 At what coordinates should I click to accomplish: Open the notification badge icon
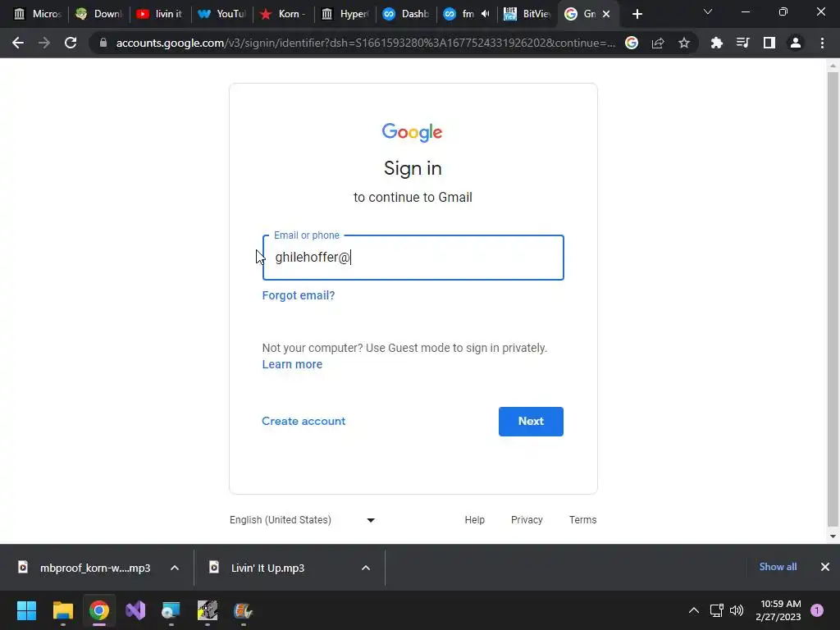[x=817, y=610]
